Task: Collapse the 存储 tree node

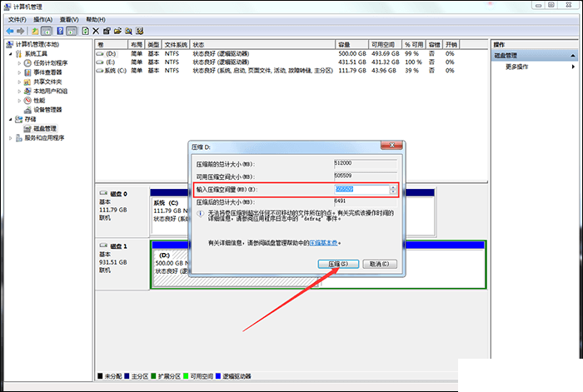Action: point(10,119)
